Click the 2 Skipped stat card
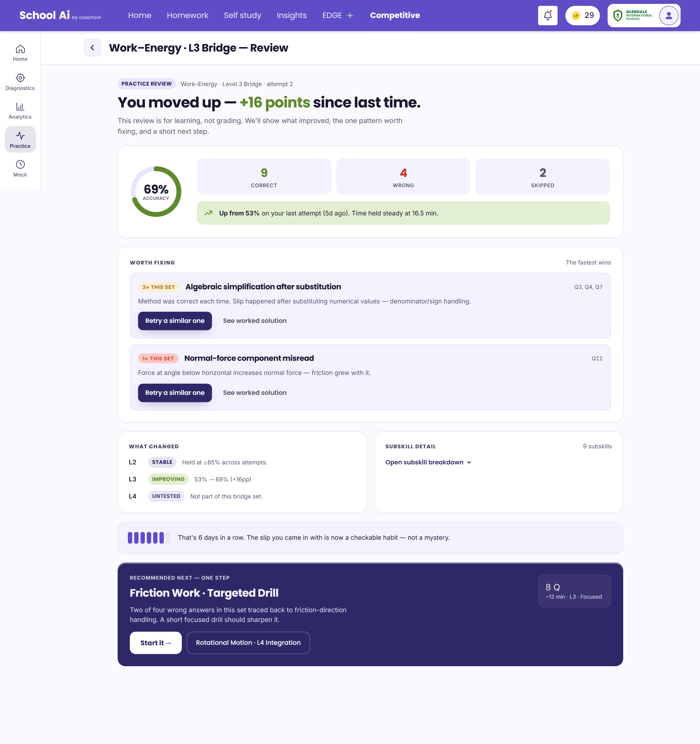Viewport: 700px width, 744px height. click(542, 177)
